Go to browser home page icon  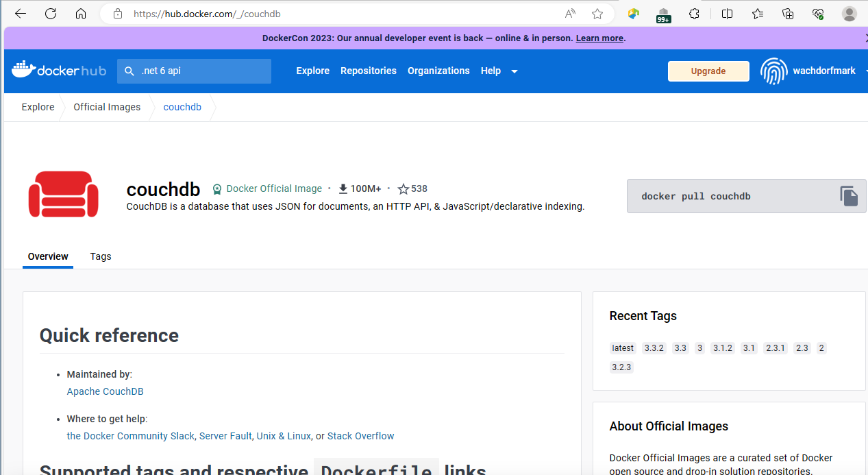click(81, 14)
